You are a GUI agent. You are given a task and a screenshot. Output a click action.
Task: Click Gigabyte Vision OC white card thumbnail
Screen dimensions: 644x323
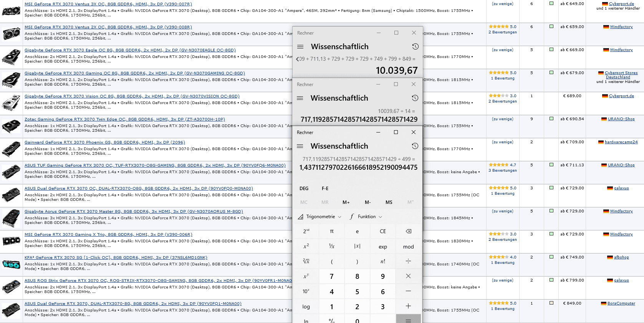pos(11,103)
